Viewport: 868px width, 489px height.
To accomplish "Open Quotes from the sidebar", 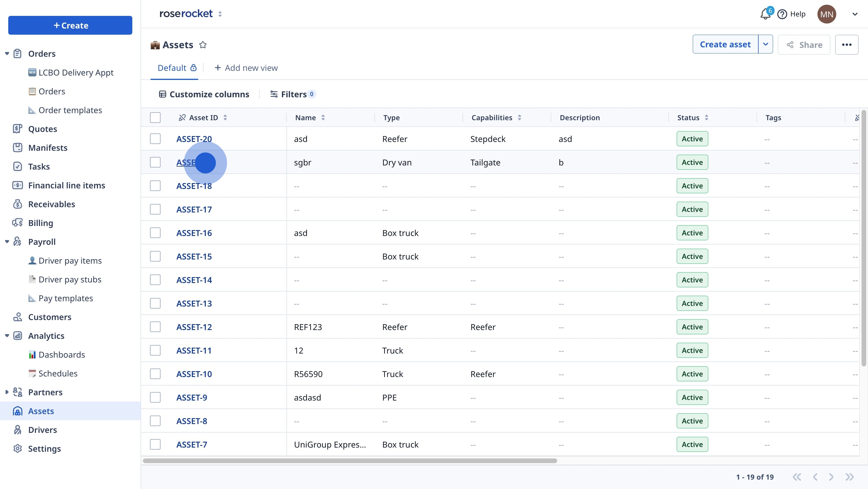I will 42,129.
